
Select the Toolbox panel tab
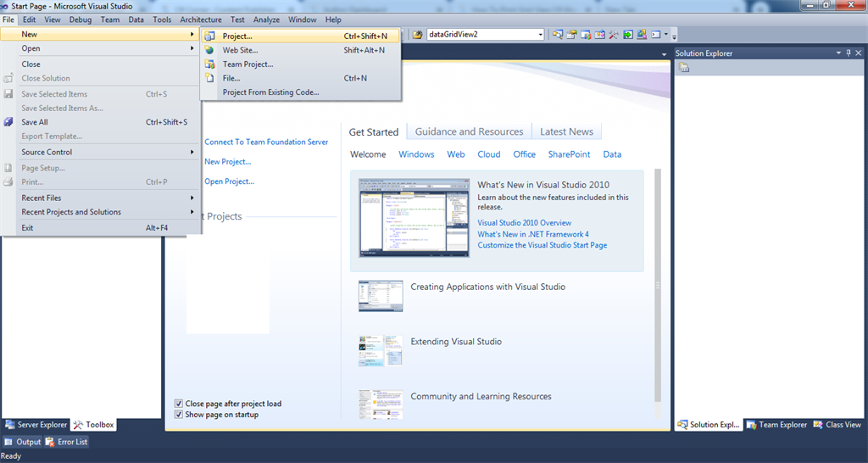[x=93, y=425]
